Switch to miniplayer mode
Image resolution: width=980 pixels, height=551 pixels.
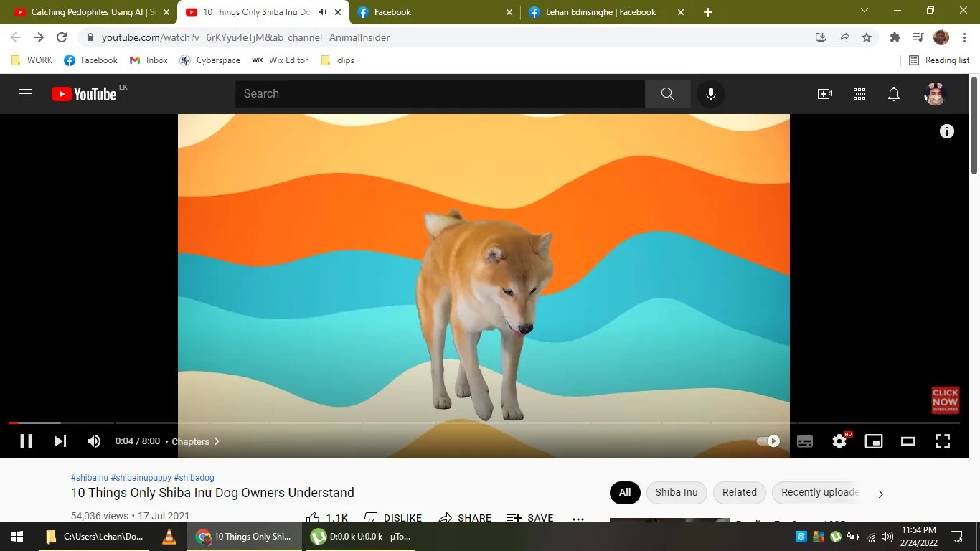point(873,441)
